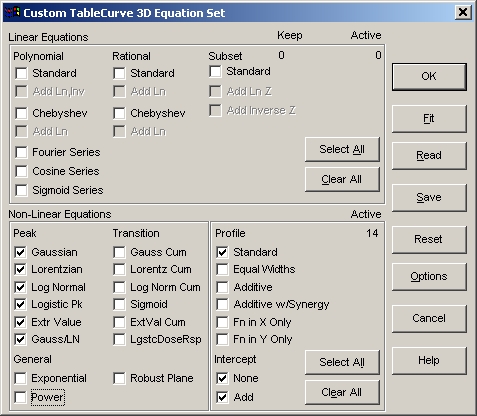This screenshot has height=416, width=477.
Task: Check the Robust Plane option
Action: [119, 378]
